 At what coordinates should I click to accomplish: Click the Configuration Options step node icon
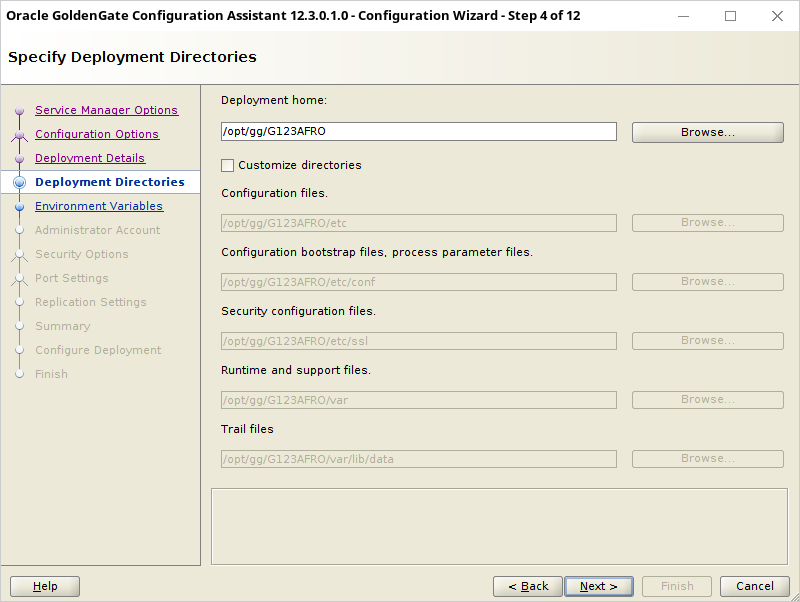click(x=19, y=135)
